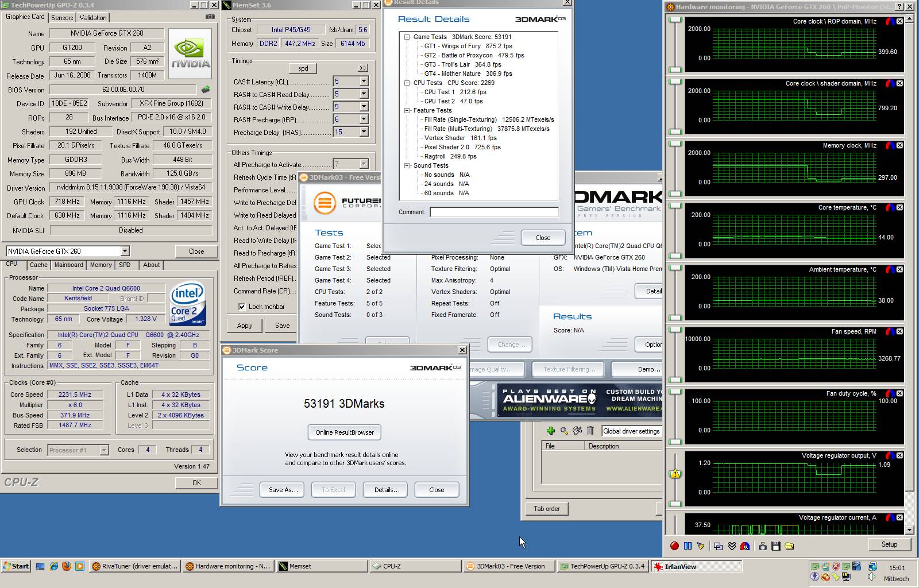Collapse Game Tests tree node
The width and height of the screenshot is (919, 588).
click(407, 37)
